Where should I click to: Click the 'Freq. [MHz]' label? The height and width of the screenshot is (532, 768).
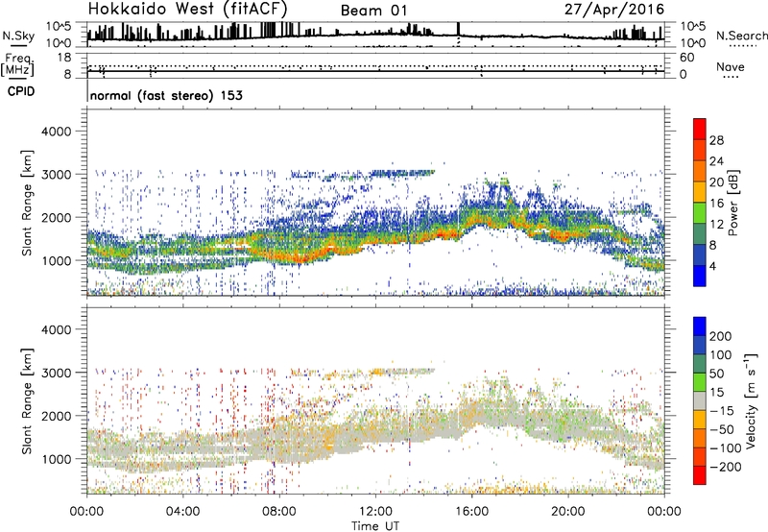(x=17, y=65)
